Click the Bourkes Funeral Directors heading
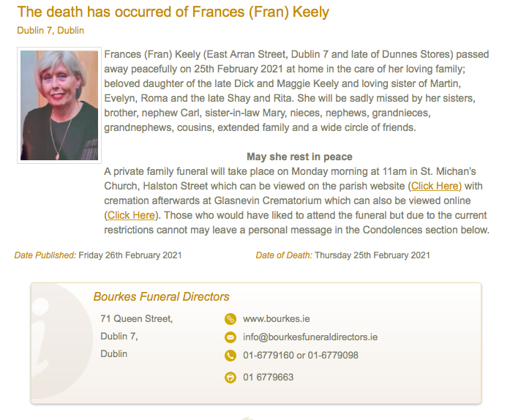 161,296
